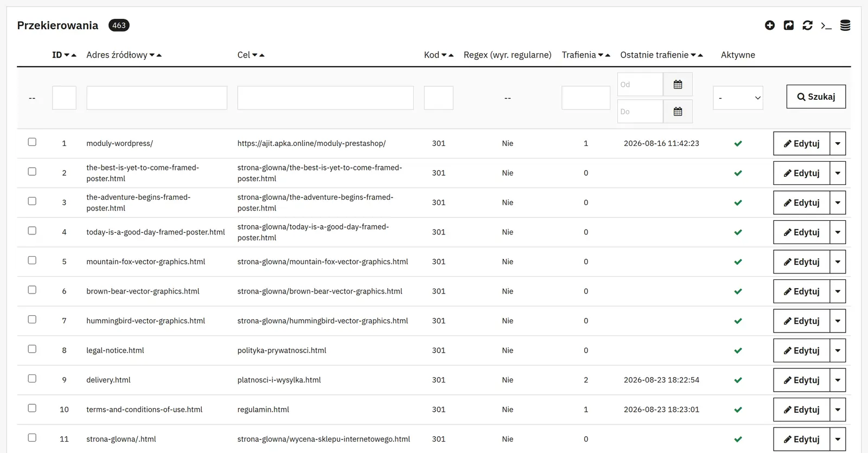
Task: Sort Cel column ascending arrow
Action: [x=262, y=55]
